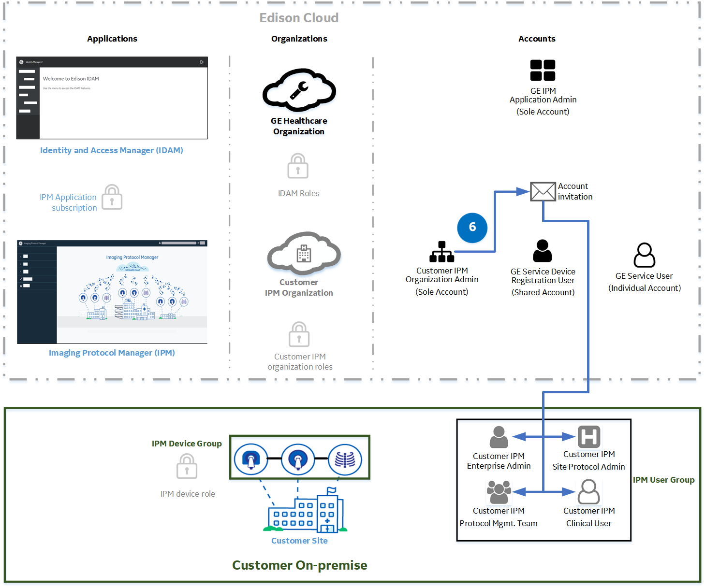
Task: Select the logout icon in IDAM's top bar
Action: tap(202, 62)
